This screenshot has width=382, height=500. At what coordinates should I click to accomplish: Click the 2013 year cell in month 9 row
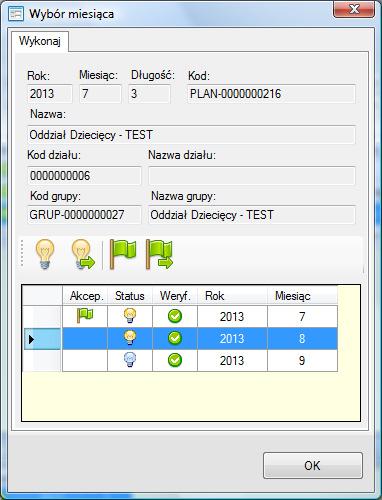(x=232, y=361)
